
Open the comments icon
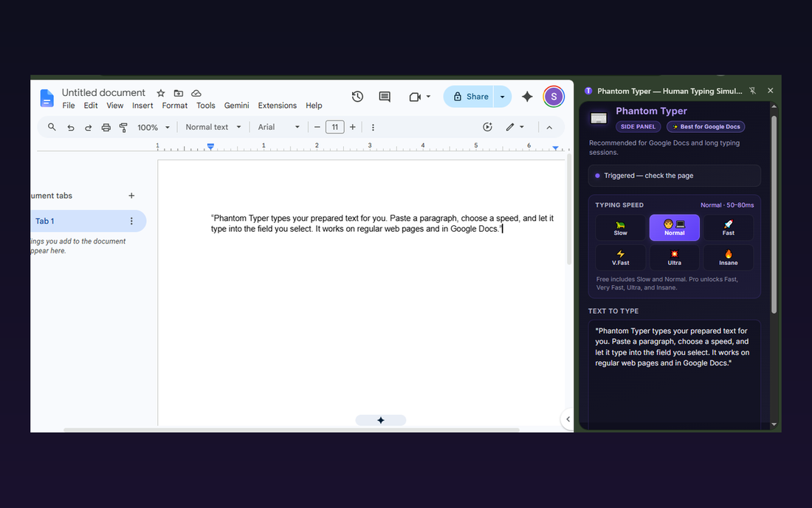click(x=385, y=96)
